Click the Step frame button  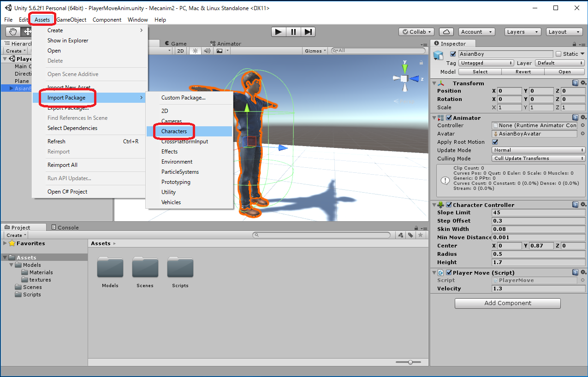[309, 32]
